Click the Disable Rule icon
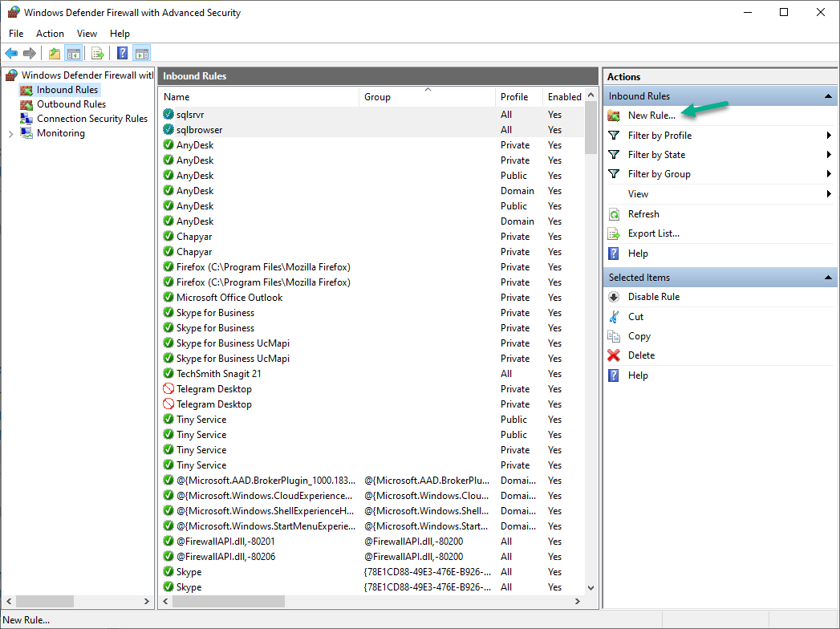 (x=614, y=297)
